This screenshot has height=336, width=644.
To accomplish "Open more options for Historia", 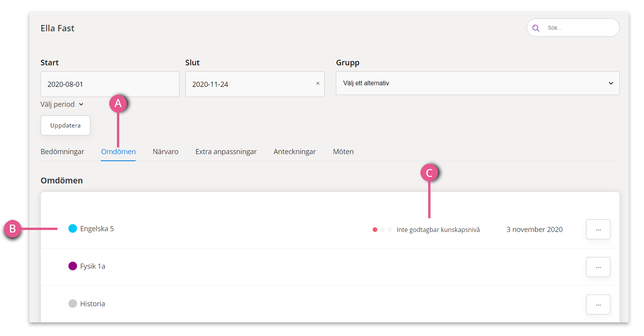I will pos(598,304).
